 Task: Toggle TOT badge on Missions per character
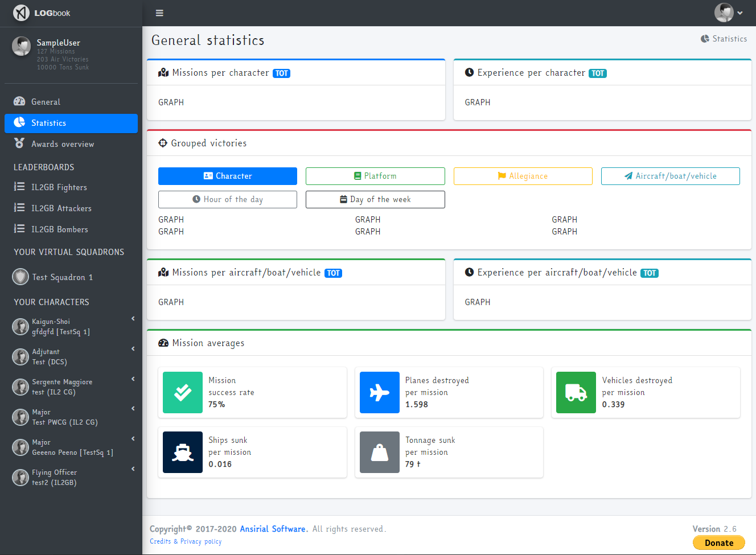(x=281, y=73)
